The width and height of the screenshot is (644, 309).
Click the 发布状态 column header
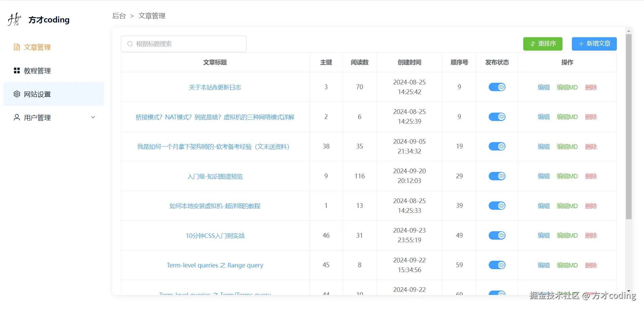497,62
